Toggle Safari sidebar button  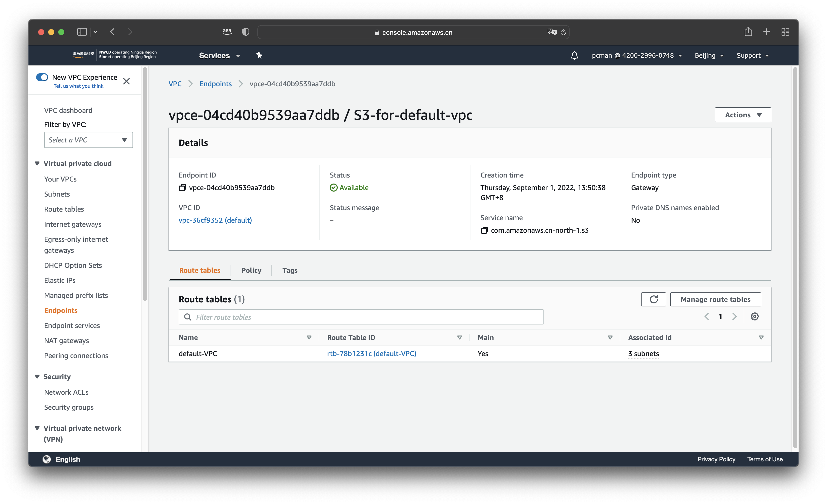[x=82, y=32]
